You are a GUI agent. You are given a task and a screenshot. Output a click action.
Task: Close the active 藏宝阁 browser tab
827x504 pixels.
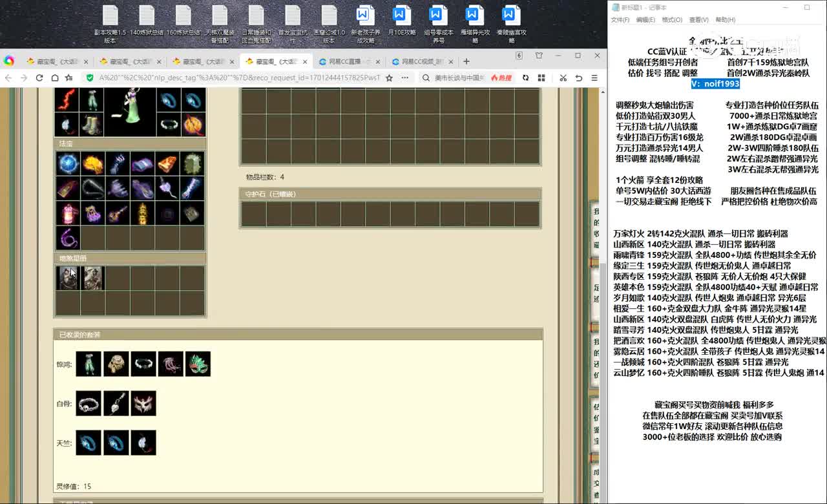(x=305, y=61)
